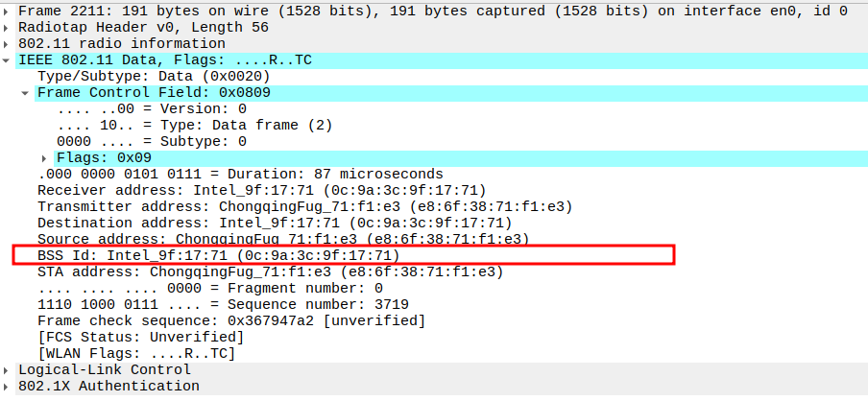Collapse the Frame Control Field node

pyautogui.click(x=27, y=93)
